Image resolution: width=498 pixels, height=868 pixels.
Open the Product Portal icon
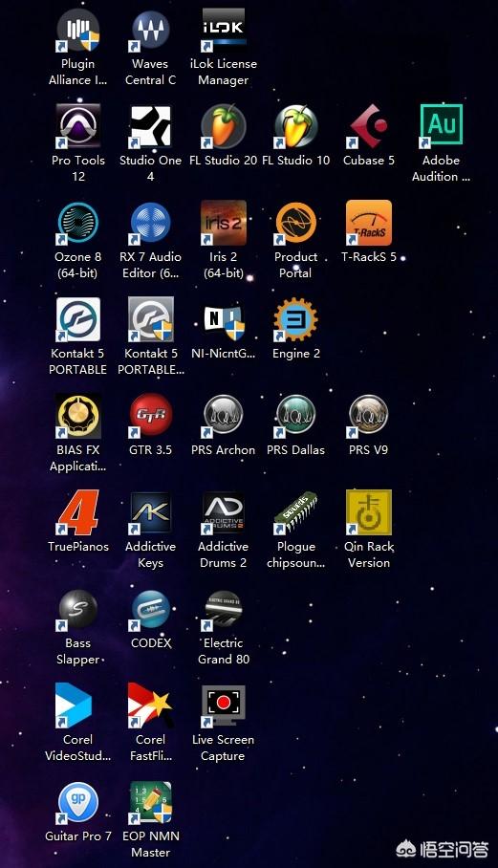[x=296, y=223]
